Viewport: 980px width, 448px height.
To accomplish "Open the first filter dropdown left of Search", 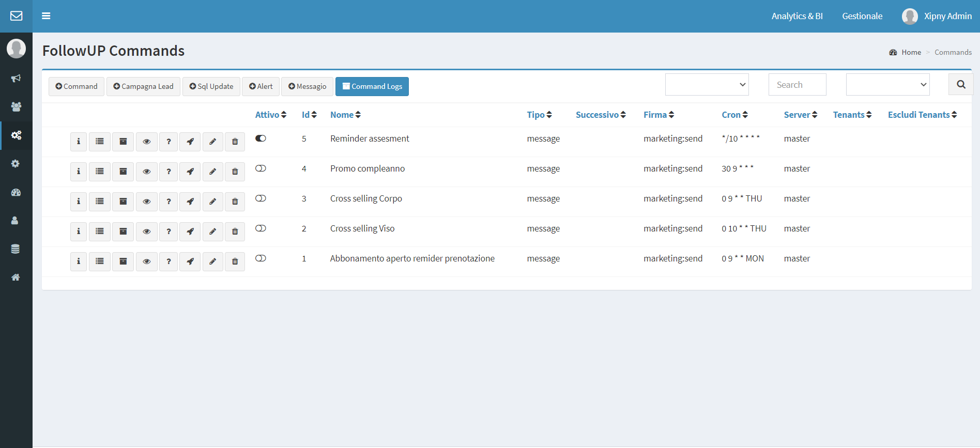I will [707, 84].
